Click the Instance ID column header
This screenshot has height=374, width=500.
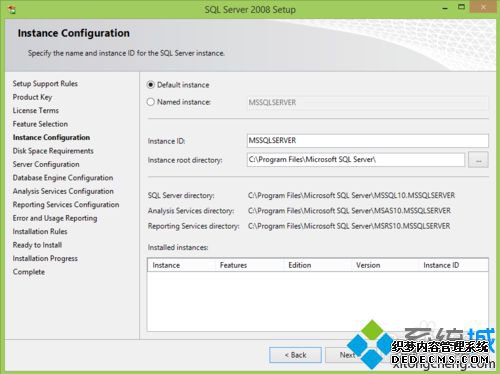441,265
